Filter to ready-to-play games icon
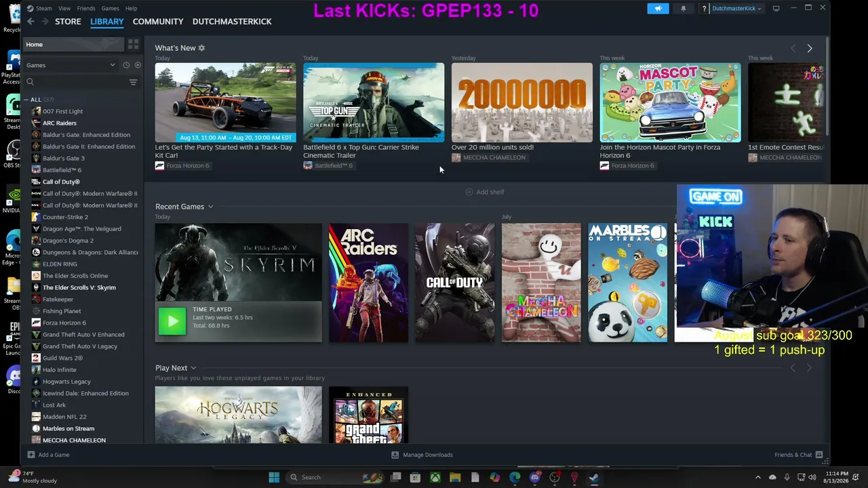Viewport: 868px width, 488px height. (138, 65)
